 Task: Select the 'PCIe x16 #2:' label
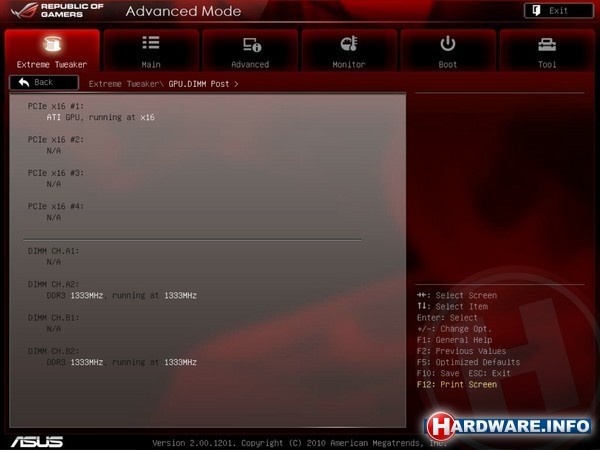tap(56, 140)
